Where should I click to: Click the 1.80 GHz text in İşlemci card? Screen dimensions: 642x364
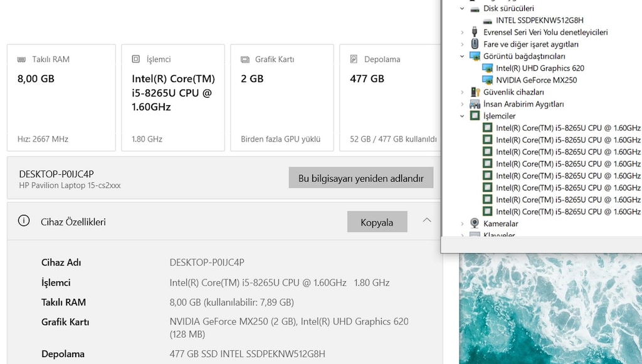147,139
